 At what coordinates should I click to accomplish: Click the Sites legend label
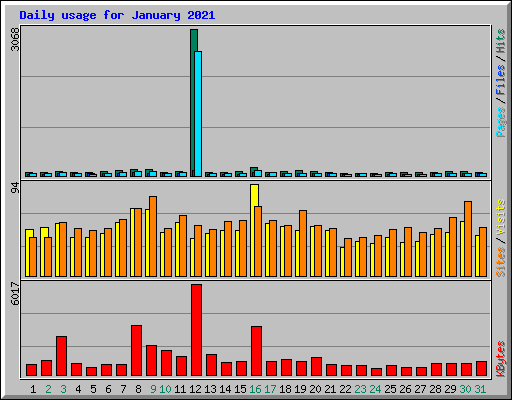(x=500, y=262)
